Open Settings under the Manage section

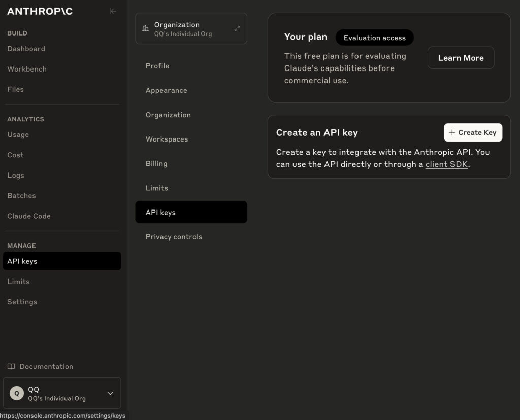(x=22, y=302)
